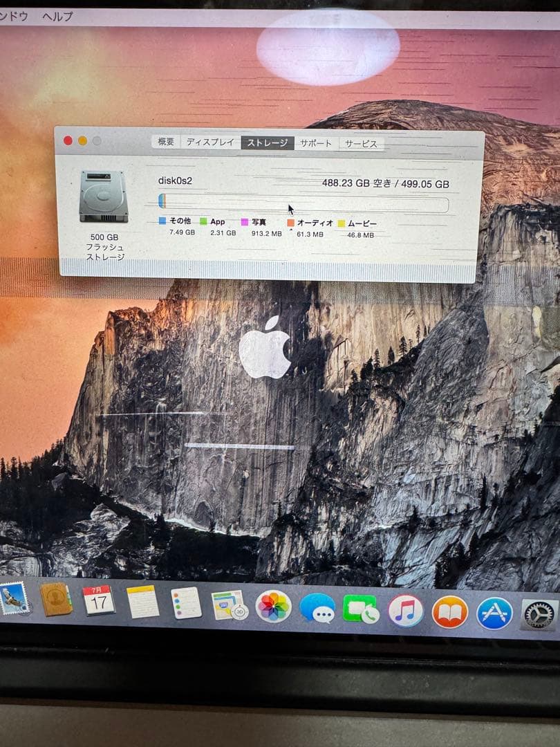560x747 pixels.
Task: Switch to the 概要 tab
Action: [x=166, y=142]
